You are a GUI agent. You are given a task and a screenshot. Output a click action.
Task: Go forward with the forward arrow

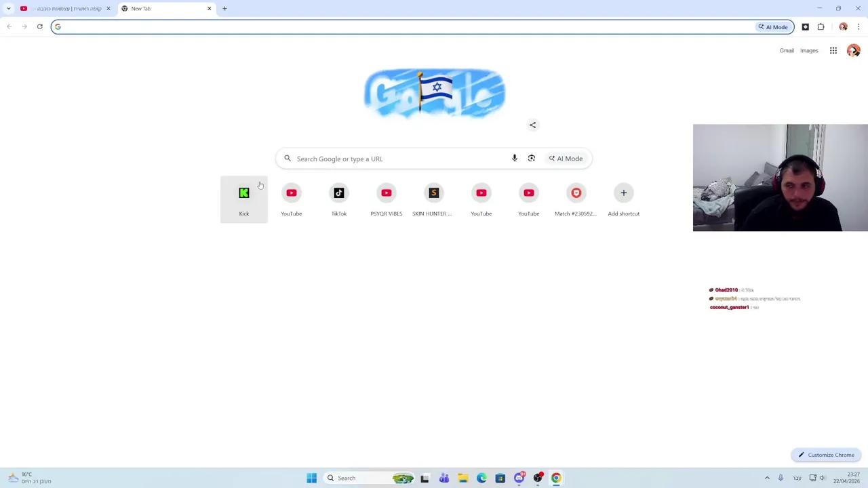[x=24, y=27]
